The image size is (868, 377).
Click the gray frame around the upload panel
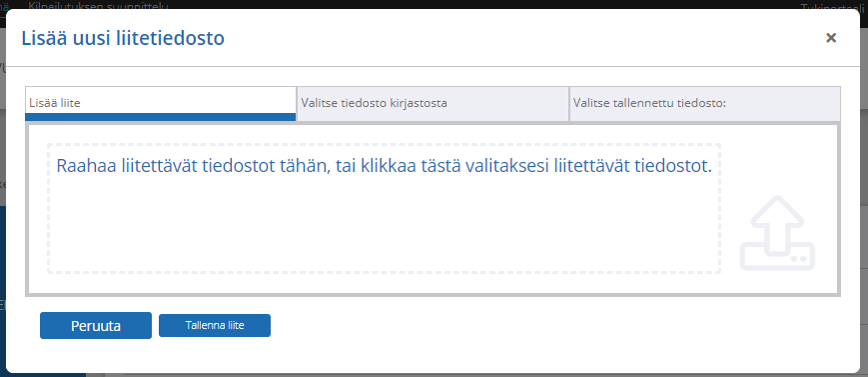[433, 294]
